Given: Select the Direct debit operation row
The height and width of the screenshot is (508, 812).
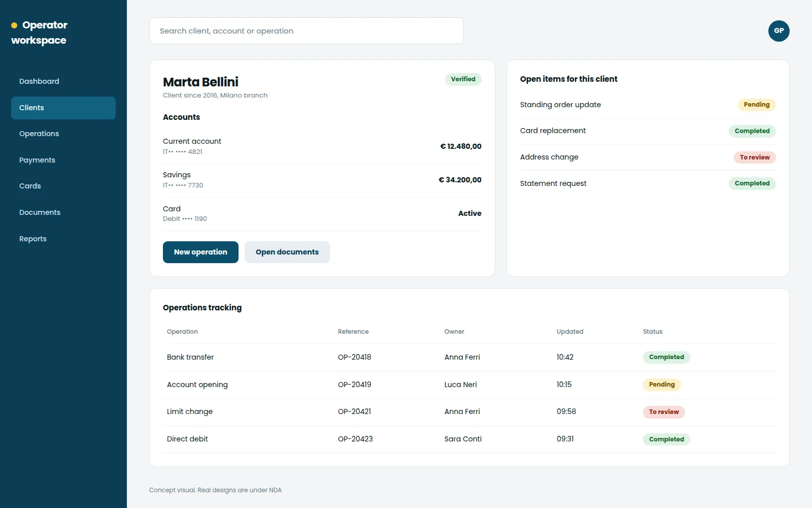Looking at the screenshot, I should tap(469, 439).
